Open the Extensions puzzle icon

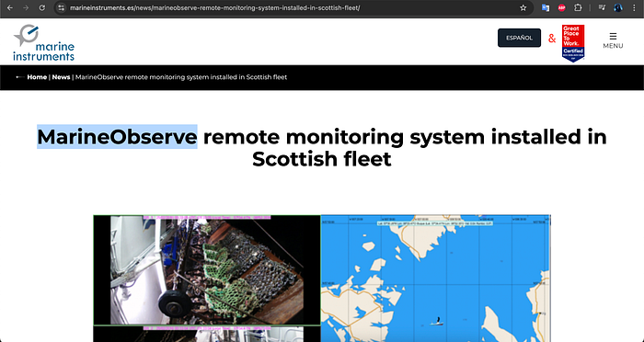(x=578, y=7)
